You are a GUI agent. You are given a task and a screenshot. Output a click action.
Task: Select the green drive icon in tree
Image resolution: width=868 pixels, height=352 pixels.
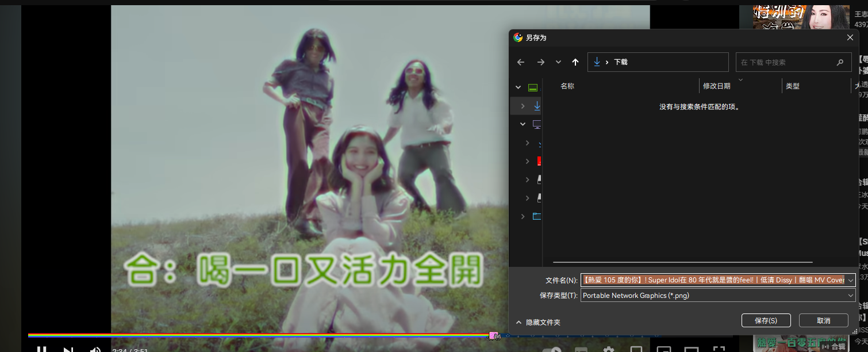tap(533, 87)
